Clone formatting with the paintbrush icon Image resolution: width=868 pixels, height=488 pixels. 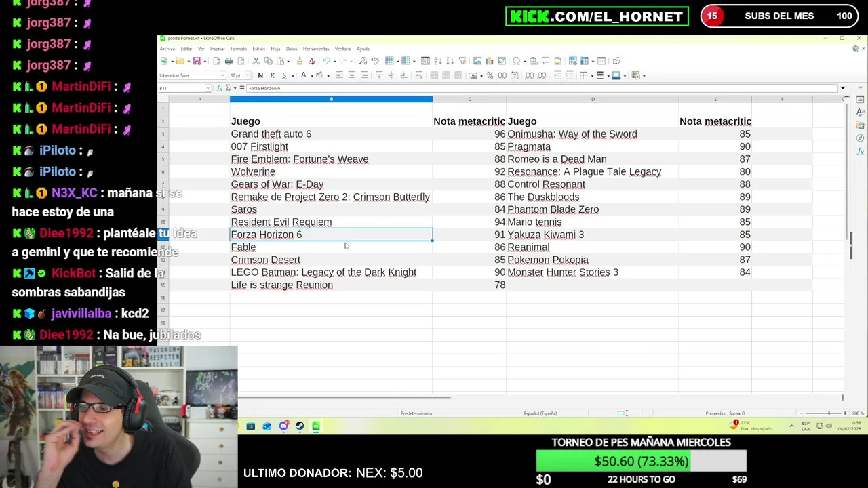[x=299, y=61]
